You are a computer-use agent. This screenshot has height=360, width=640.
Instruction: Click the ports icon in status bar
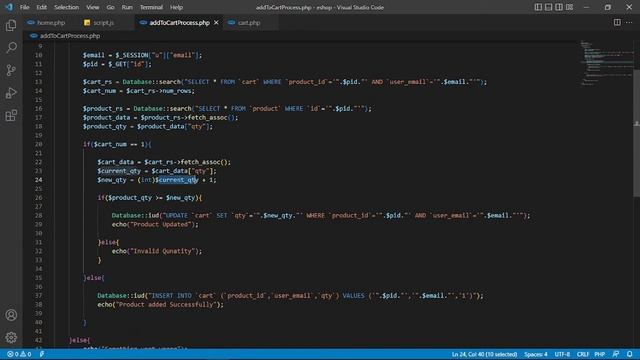tap(42, 354)
